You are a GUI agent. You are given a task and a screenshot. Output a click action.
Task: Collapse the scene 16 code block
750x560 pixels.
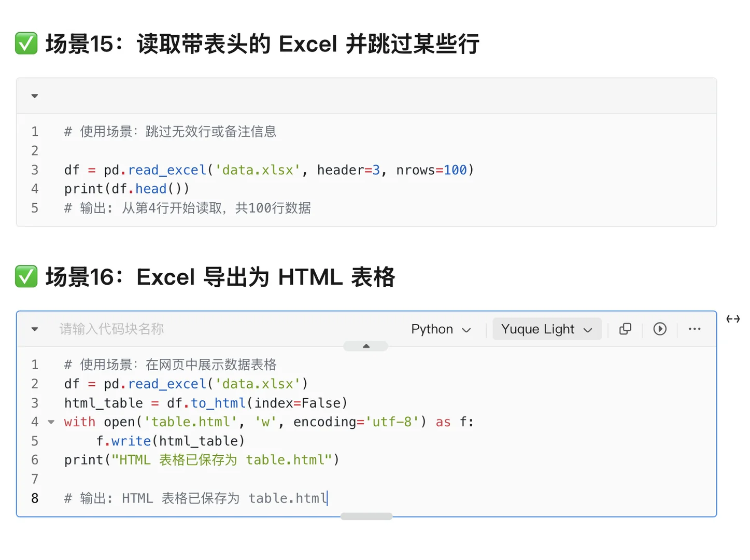coord(34,329)
